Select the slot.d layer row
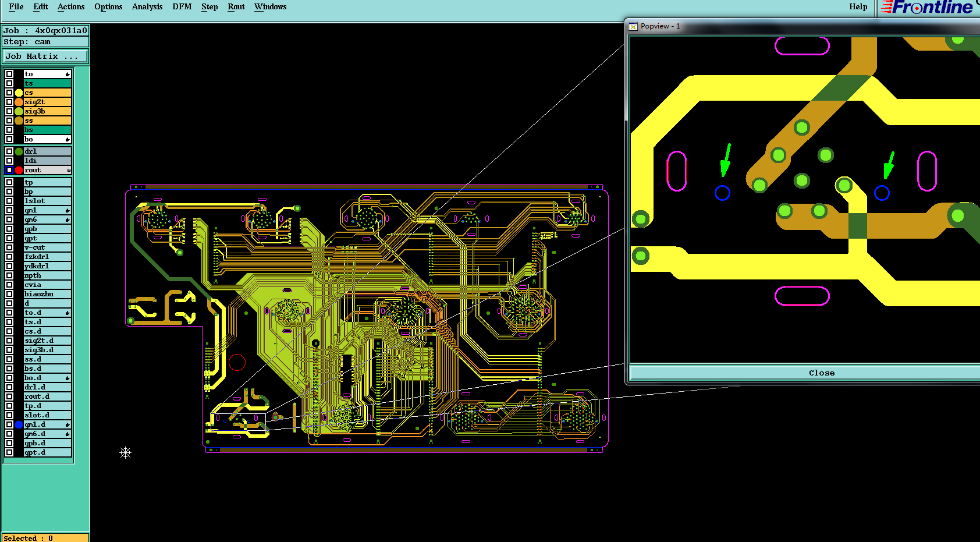Screen dimensions: 980x542 click(x=47, y=415)
